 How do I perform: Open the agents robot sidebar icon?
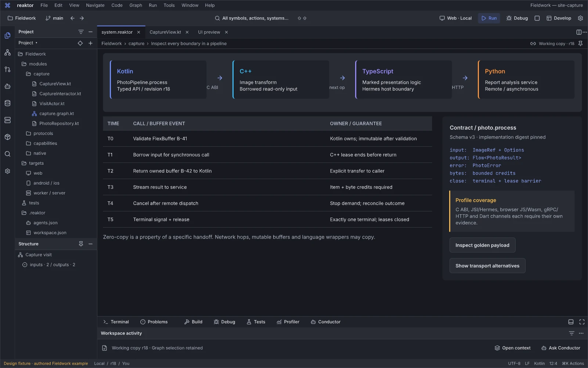coord(7,86)
